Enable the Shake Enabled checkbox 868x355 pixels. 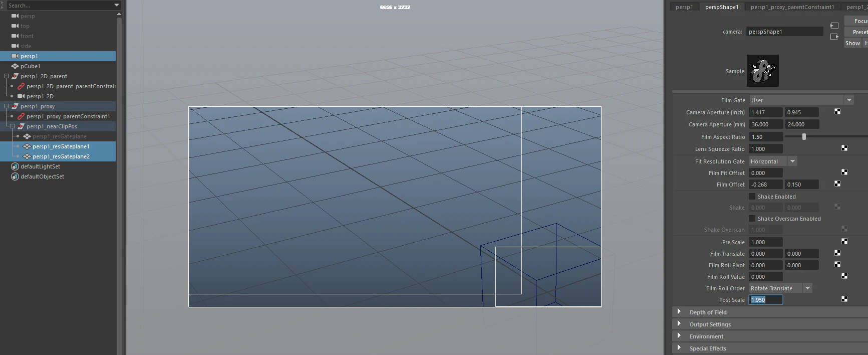point(752,196)
